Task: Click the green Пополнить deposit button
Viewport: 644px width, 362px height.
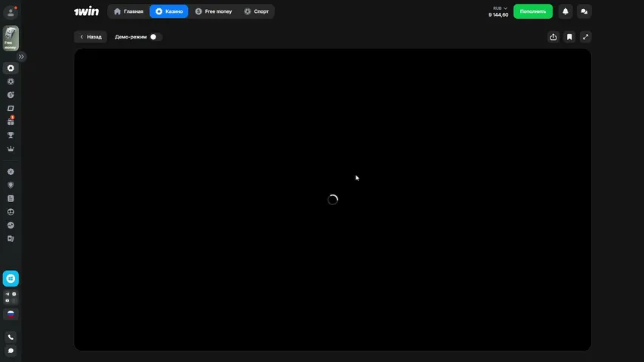Action: click(533, 11)
